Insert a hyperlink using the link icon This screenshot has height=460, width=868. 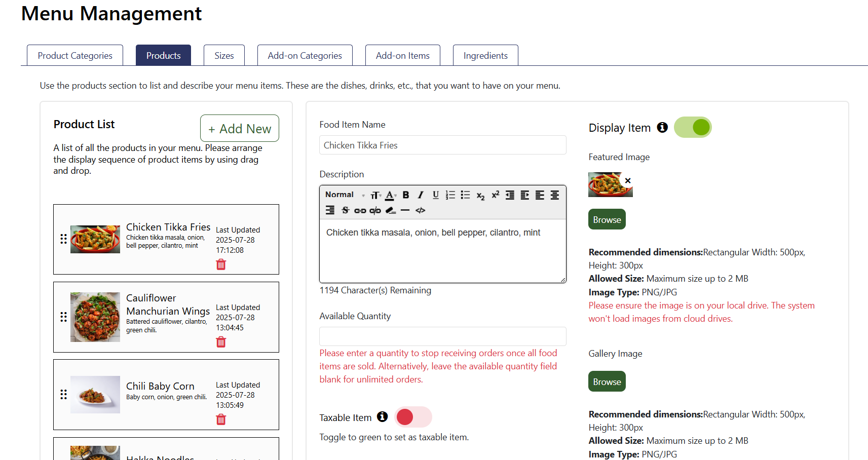point(360,210)
